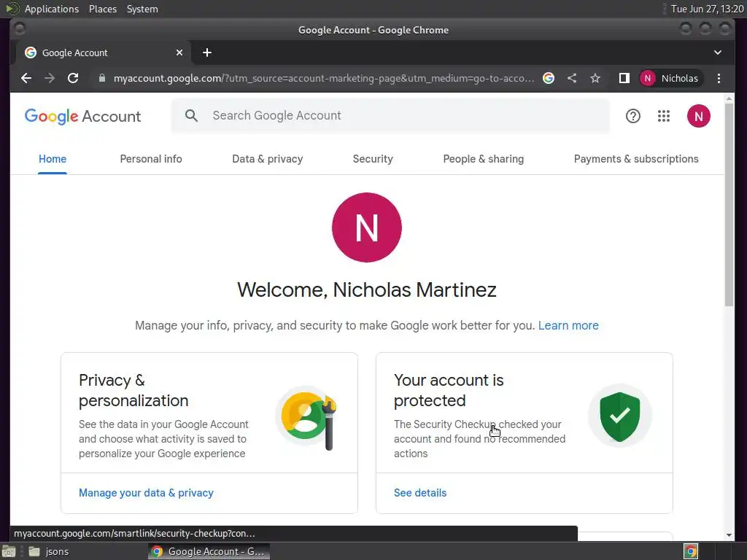
Task: Click the large N profile picture
Action: [366, 227]
